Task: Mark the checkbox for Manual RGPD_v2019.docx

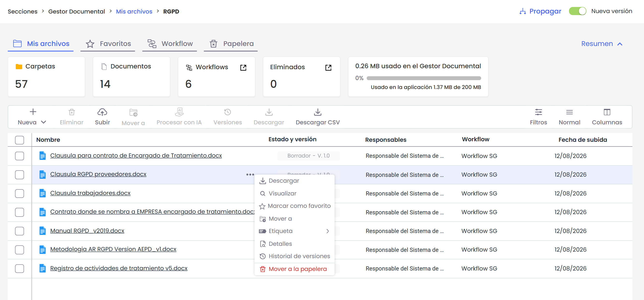Action: [x=20, y=231]
